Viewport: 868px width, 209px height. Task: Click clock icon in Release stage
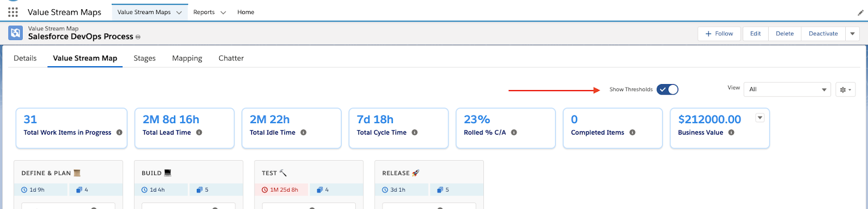point(385,190)
